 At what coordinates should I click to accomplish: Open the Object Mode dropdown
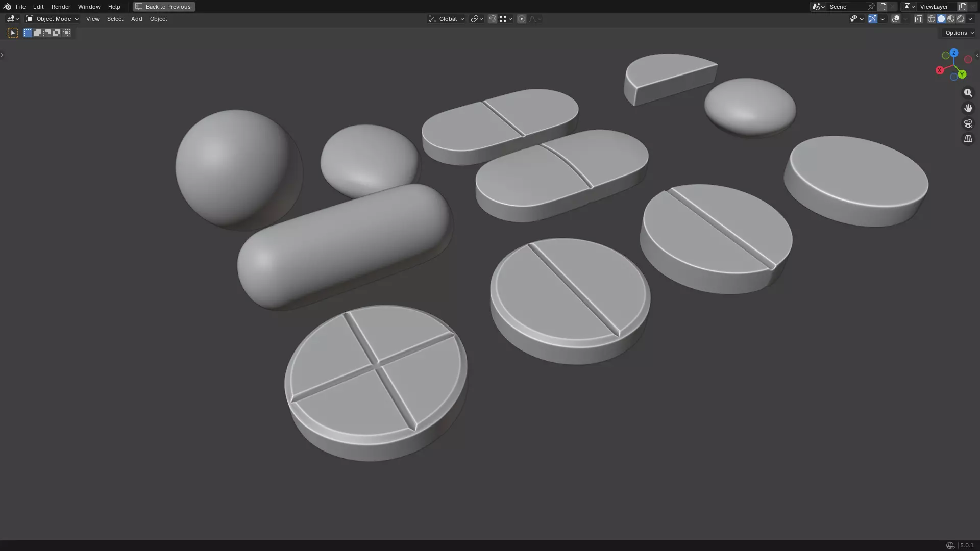[x=52, y=19]
